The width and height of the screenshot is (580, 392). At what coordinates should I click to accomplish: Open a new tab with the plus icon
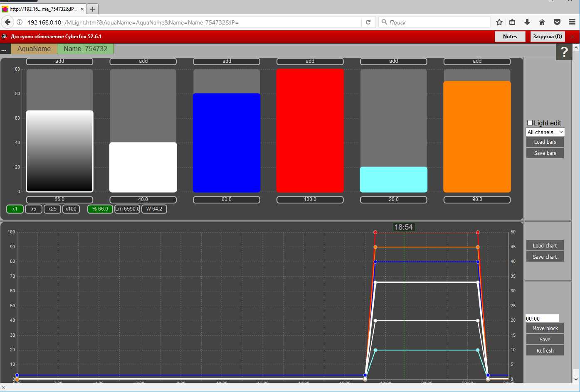(93, 9)
